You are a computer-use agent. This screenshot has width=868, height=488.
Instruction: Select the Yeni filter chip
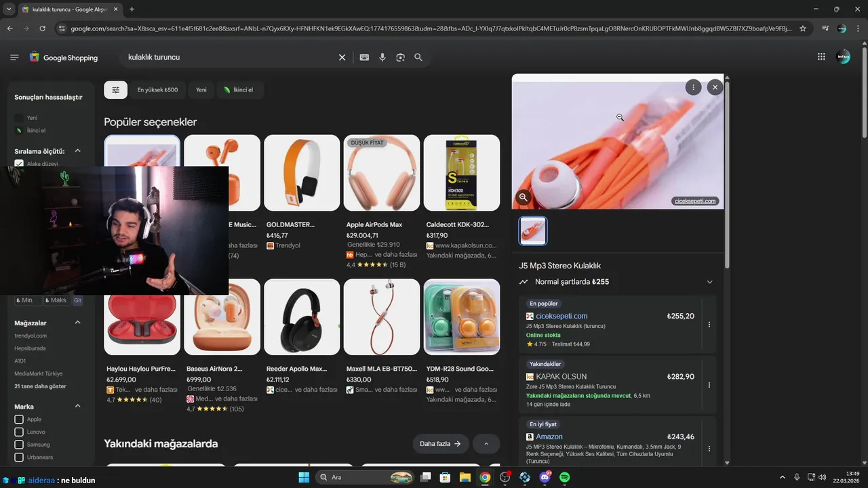[201, 89]
